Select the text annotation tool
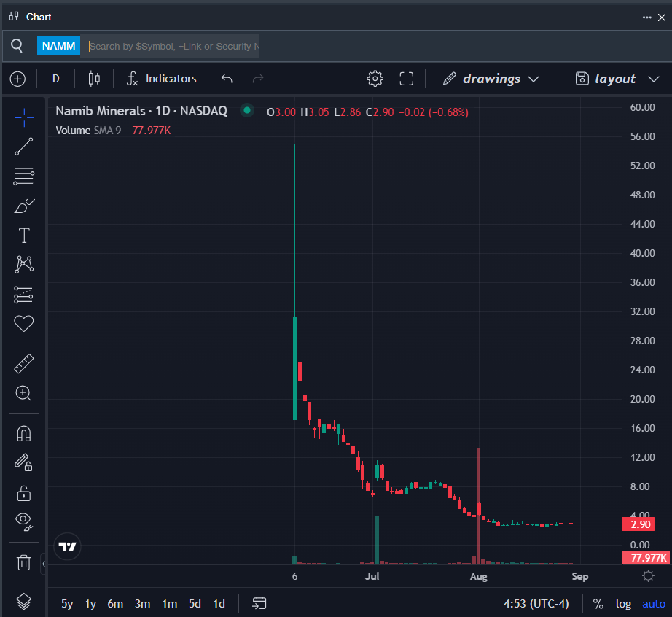672x617 pixels. [x=23, y=235]
